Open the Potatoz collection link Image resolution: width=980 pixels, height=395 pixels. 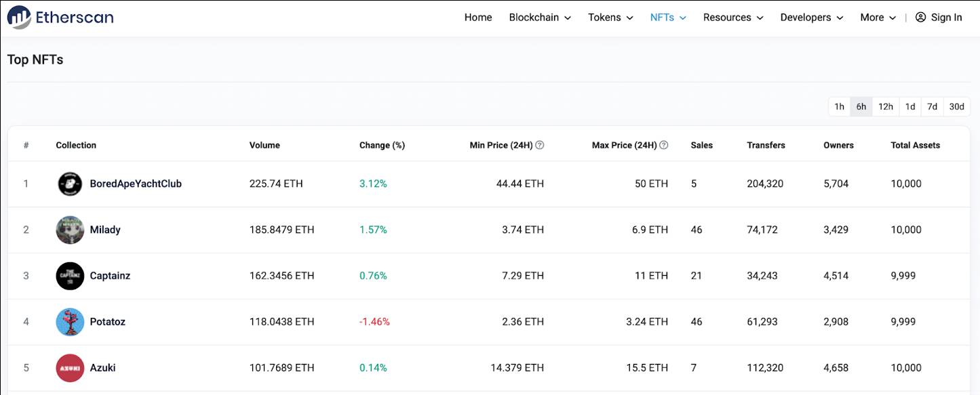pos(108,322)
